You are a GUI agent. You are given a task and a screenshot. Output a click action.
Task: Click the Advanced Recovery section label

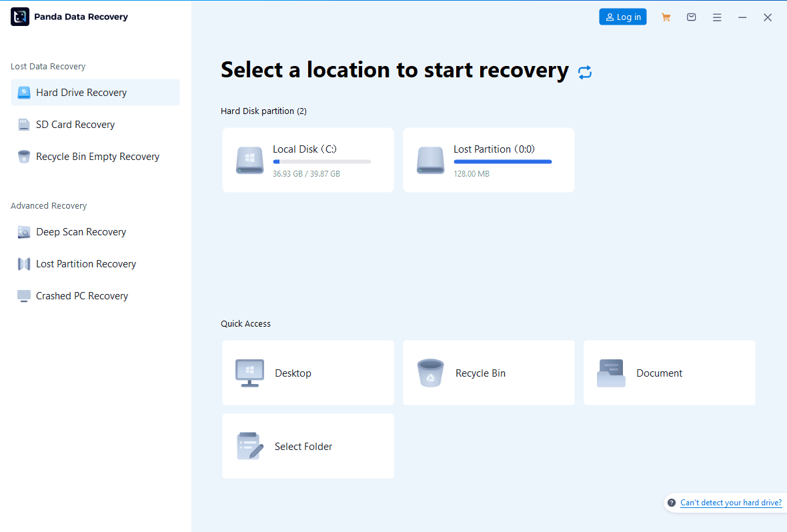pyautogui.click(x=49, y=206)
